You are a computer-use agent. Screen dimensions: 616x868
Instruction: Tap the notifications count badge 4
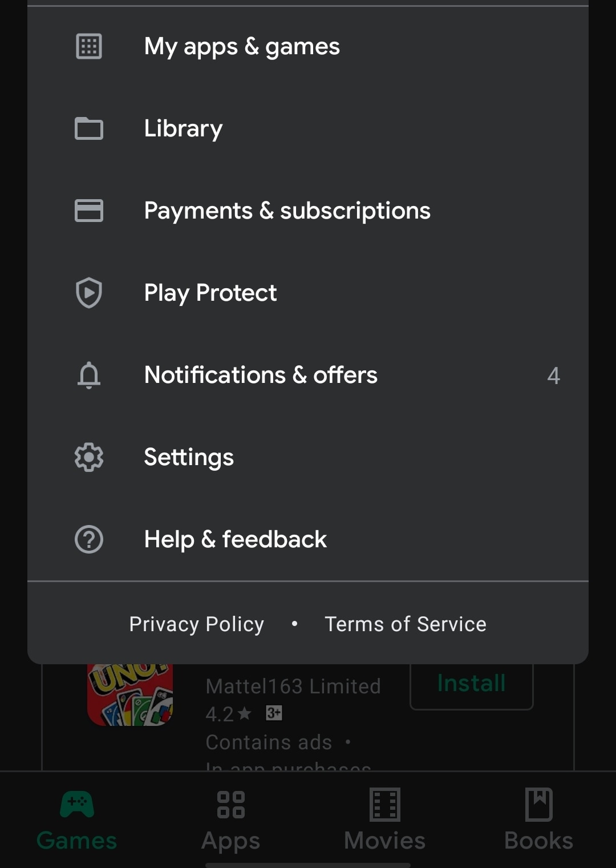(553, 376)
